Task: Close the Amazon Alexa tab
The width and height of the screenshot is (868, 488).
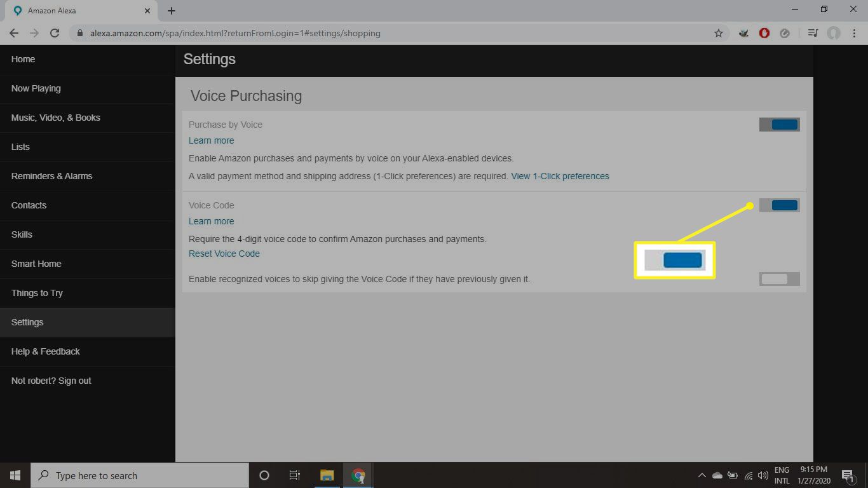Action: point(147,11)
